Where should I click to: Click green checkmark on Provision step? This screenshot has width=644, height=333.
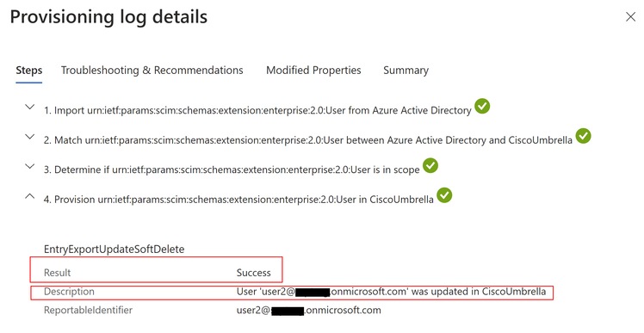[x=444, y=195]
